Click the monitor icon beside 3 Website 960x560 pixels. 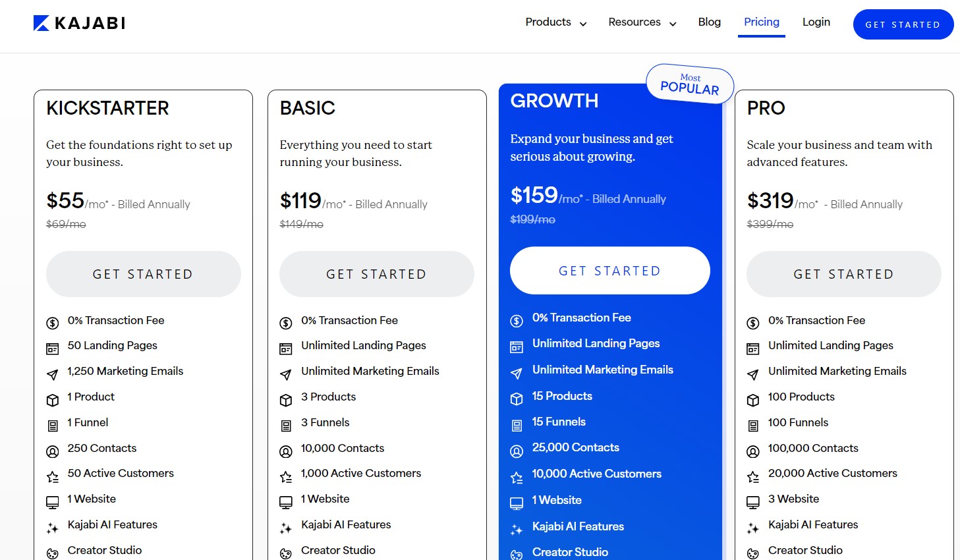point(753,503)
